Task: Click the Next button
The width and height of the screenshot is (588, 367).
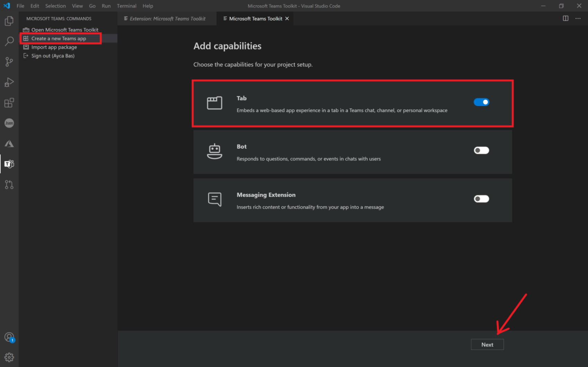Action: [487, 344]
